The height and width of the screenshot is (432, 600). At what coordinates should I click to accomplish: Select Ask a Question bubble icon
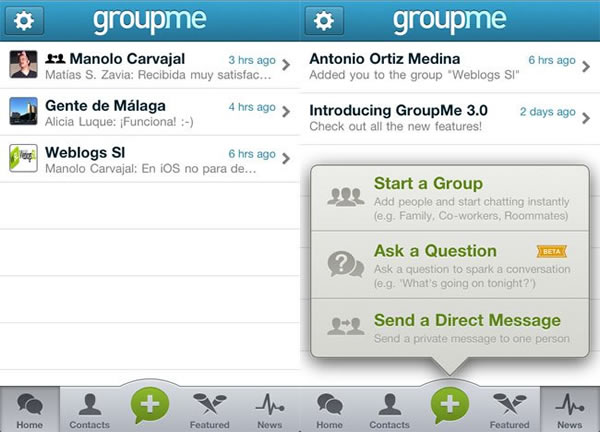tap(346, 264)
